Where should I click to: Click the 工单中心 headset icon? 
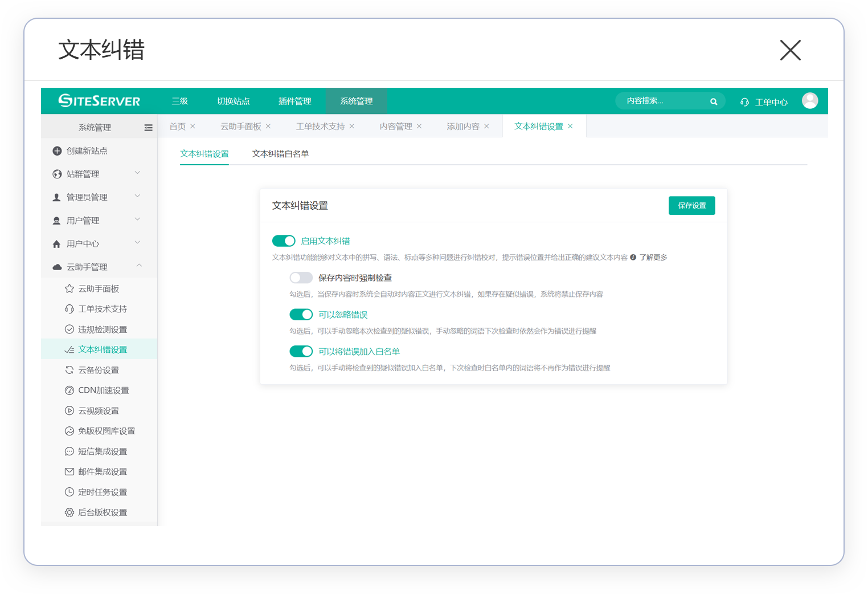click(x=744, y=102)
